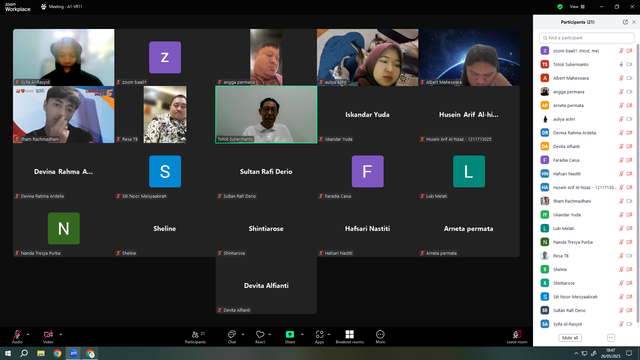
Task: Select Hafsari Nastiti in participant list
Action: tap(587, 173)
